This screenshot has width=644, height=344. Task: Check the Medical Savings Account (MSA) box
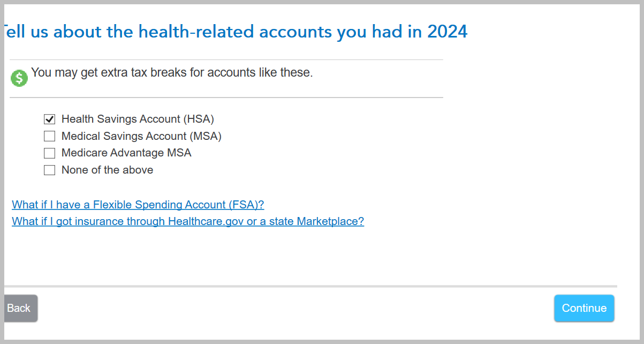(49, 136)
